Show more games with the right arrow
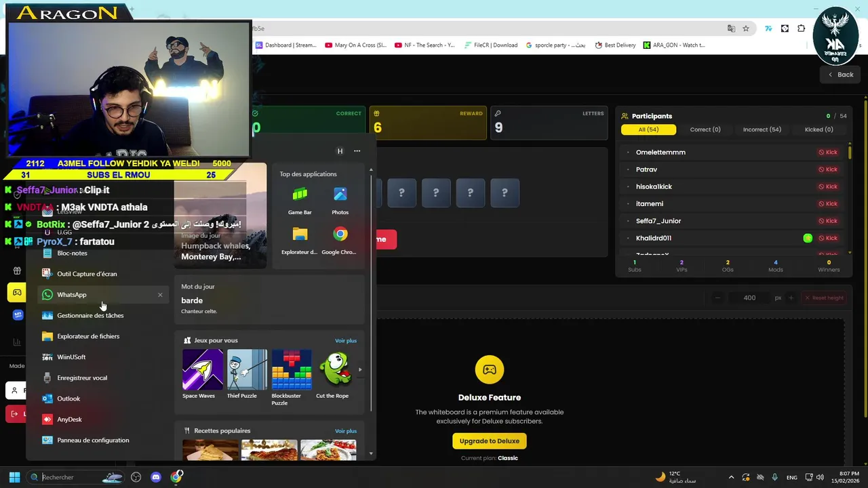The image size is (868, 488). click(360, 370)
